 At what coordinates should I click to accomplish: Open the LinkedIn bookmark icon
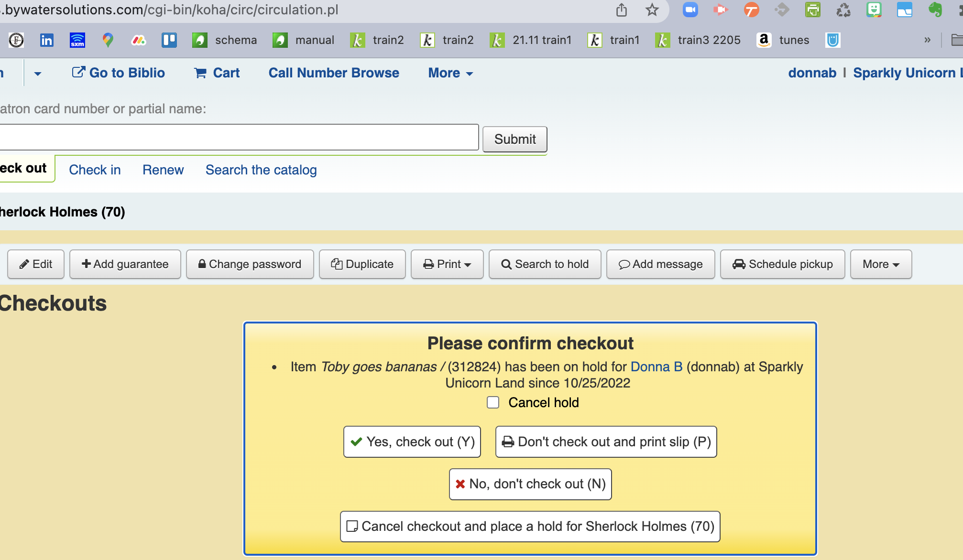(46, 40)
